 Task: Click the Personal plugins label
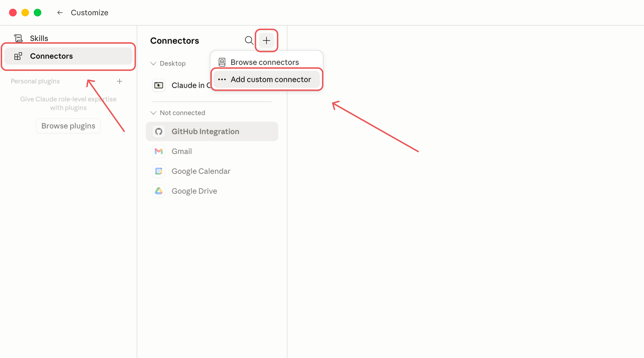[x=35, y=81]
